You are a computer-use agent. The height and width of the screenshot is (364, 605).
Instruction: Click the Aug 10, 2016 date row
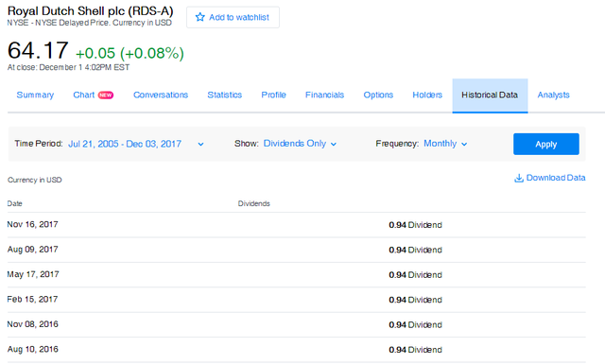click(296, 349)
